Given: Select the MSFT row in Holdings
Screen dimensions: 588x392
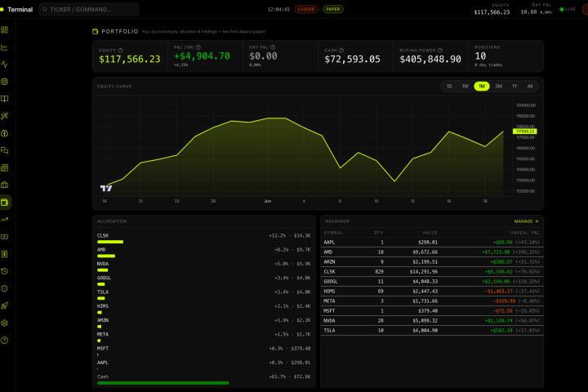Looking at the screenshot, I should [432, 310].
